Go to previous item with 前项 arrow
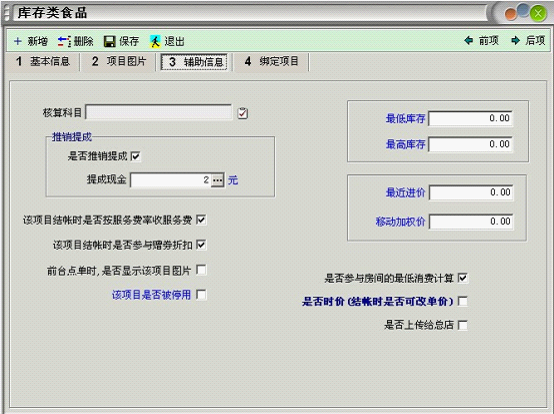 (x=469, y=41)
